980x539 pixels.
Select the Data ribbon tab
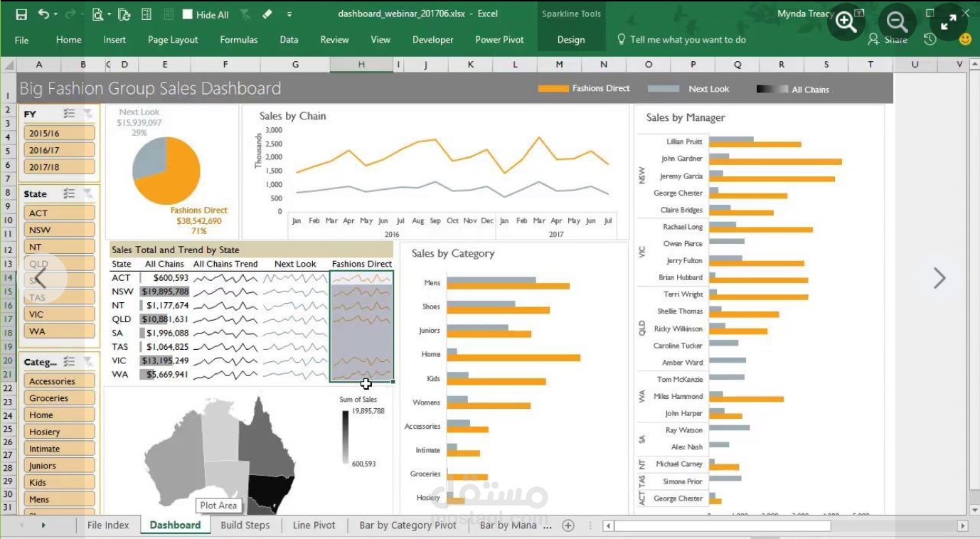click(x=289, y=40)
